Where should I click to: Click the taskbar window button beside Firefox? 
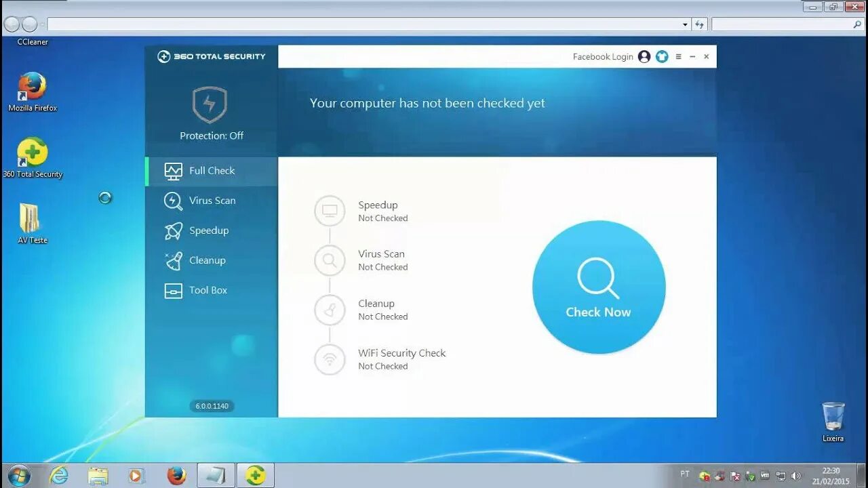[216, 476]
